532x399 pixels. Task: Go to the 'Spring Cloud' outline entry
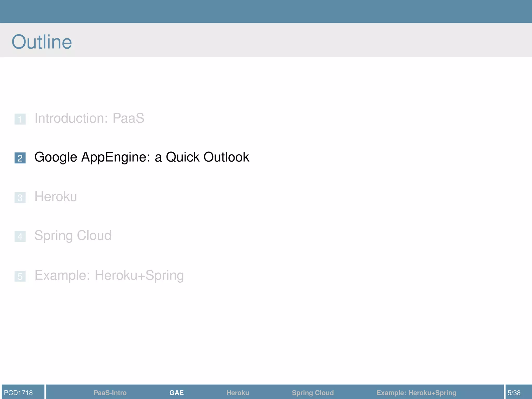73,236
